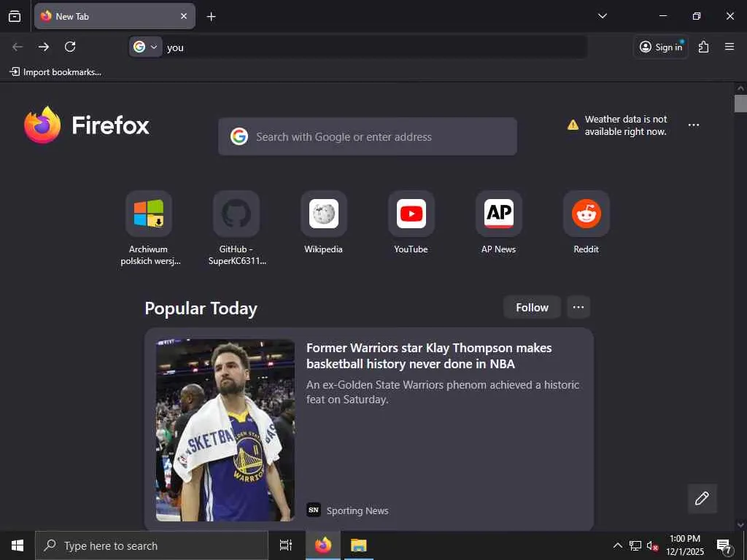The image size is (747, 560).
Task: Click article summary 'An ex-Golden State Warriors phenom'
Action: [443, 392]
